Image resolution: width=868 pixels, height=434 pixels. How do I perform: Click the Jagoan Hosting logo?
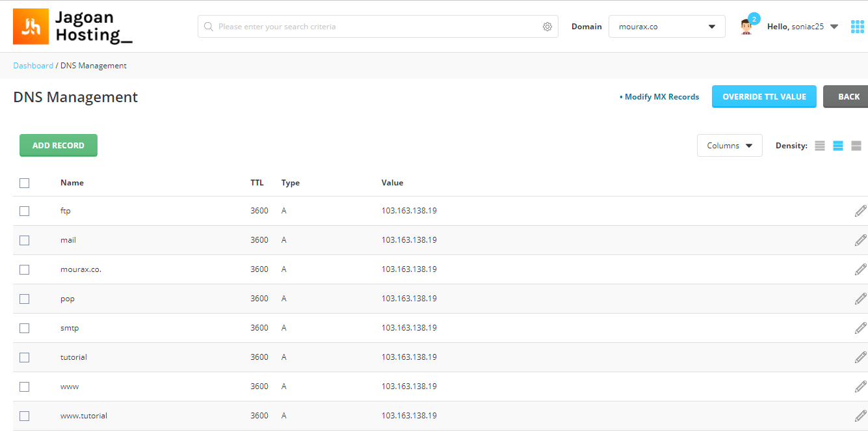pos(73,27)
